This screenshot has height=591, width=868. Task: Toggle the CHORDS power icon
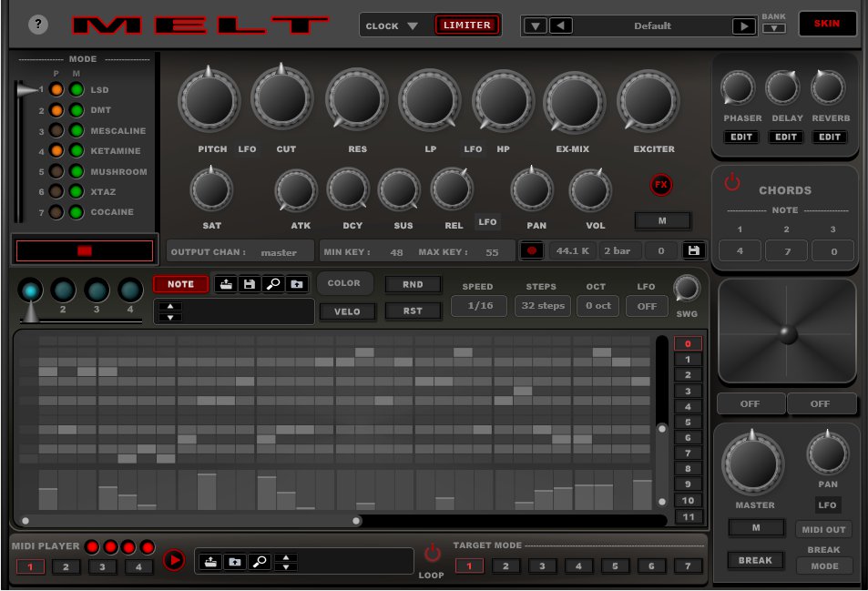coord(732,182)
